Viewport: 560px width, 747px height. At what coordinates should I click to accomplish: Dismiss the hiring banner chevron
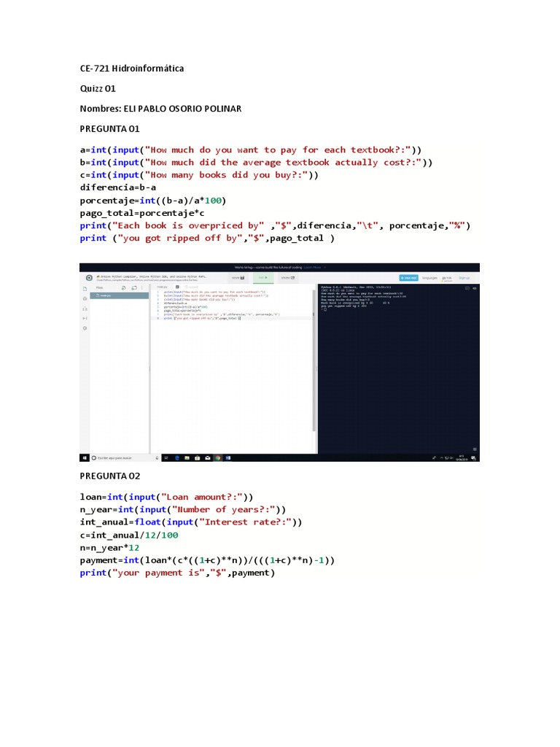click(324, 267)
